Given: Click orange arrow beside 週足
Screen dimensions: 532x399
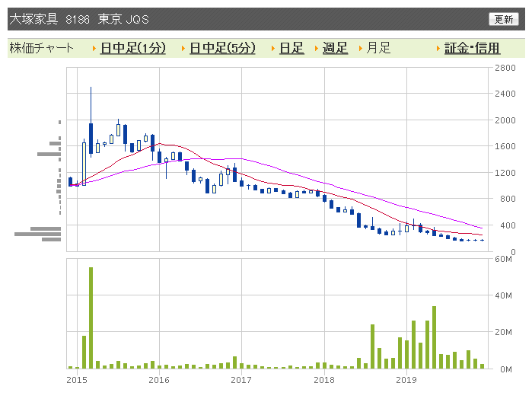Looking at the screenshot, I should (x=316, y=48).
